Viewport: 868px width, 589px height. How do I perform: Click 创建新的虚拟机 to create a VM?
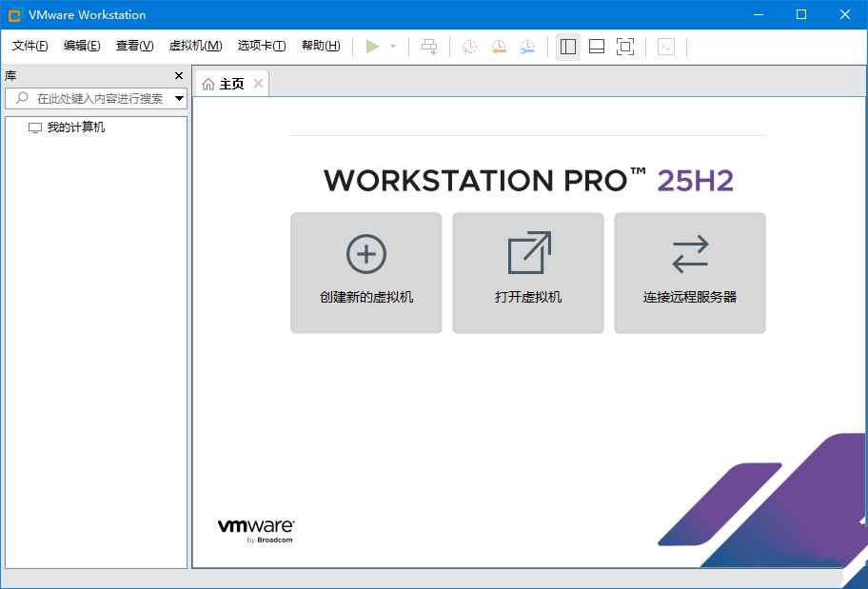click(365, 272)
